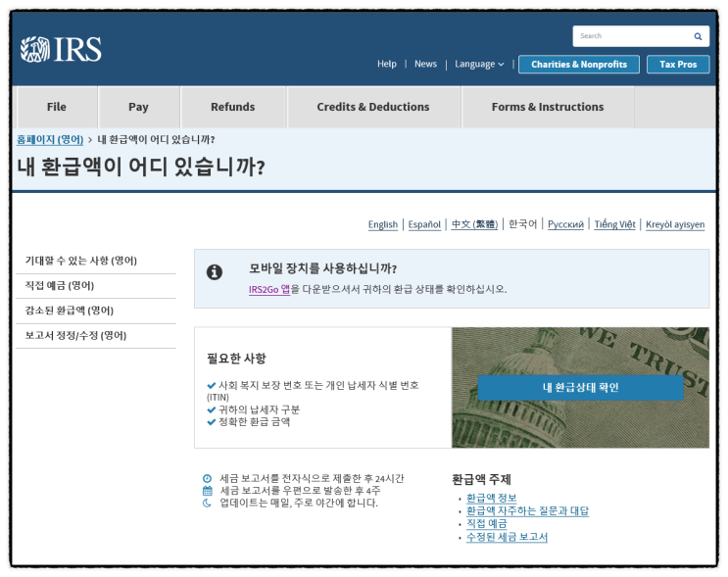Image resolution: width=728 pixels, height=577 pixels.
Task: Open the 직접 예금 topic link
Action: point(487,524)
